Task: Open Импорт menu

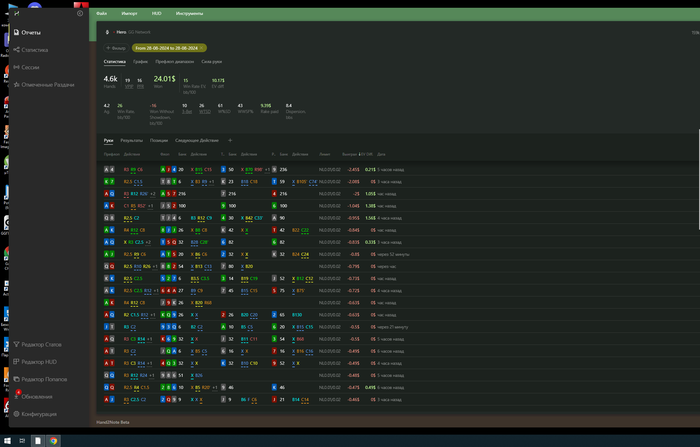Action: (129, 13)
